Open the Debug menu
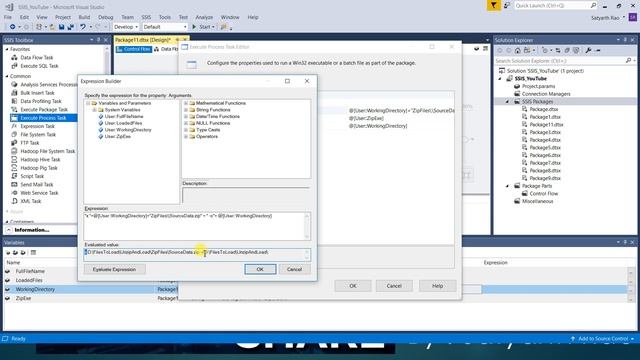The height and width of the screenshot is (360, 640). pyautogui.click(x=105, y=17)
